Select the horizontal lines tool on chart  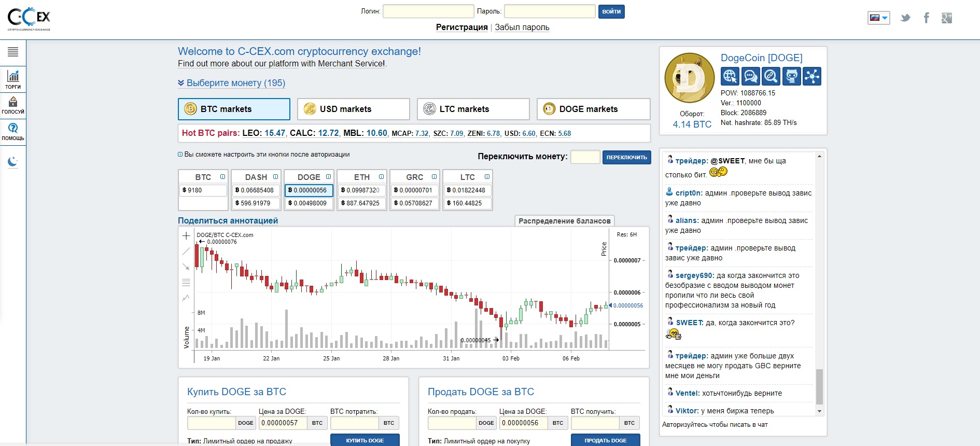[186, 283]
